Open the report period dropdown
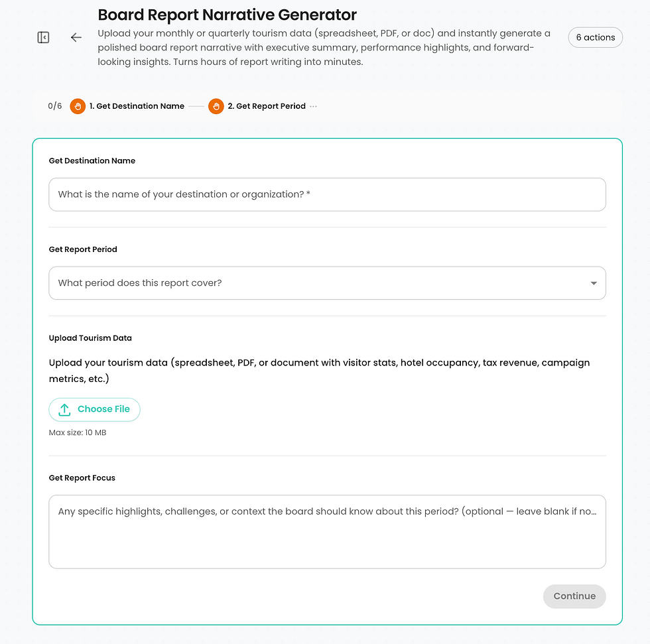This screenshot has width=650, height=644. tap(327, 283)
